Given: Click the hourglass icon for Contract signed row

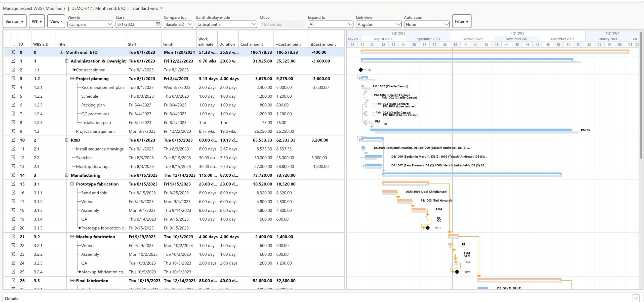Looking at the screenshot, I should [x=13, y=70].
